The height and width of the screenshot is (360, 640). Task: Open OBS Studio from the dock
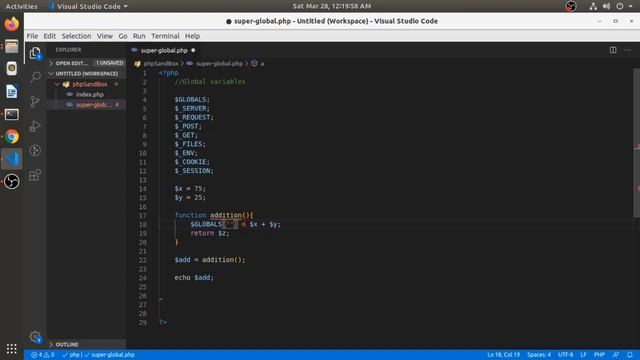(x=11, y=182)
